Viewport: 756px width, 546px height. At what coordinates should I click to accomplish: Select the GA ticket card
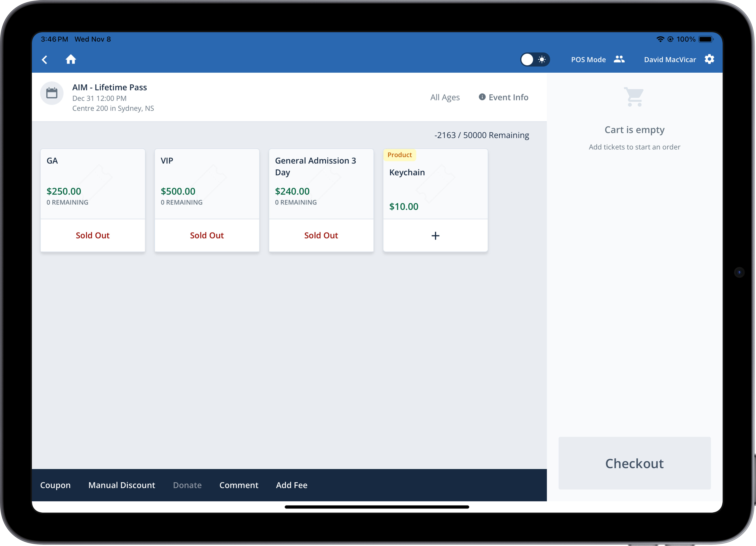pos(93,183)
